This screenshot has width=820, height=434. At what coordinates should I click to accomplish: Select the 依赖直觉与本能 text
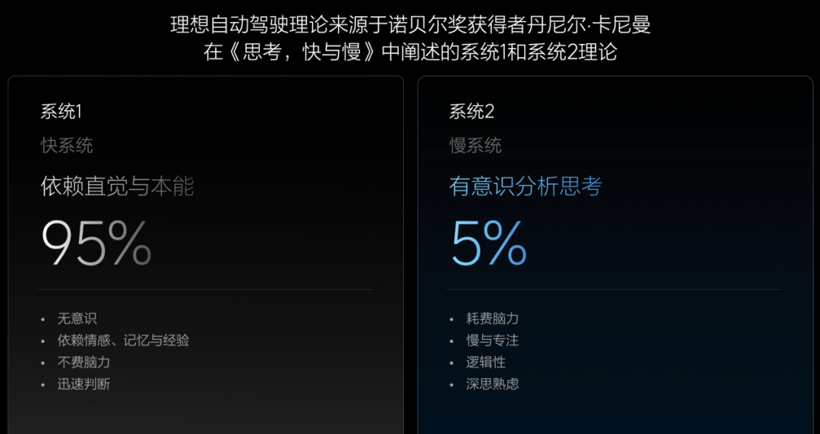[117, 186]
